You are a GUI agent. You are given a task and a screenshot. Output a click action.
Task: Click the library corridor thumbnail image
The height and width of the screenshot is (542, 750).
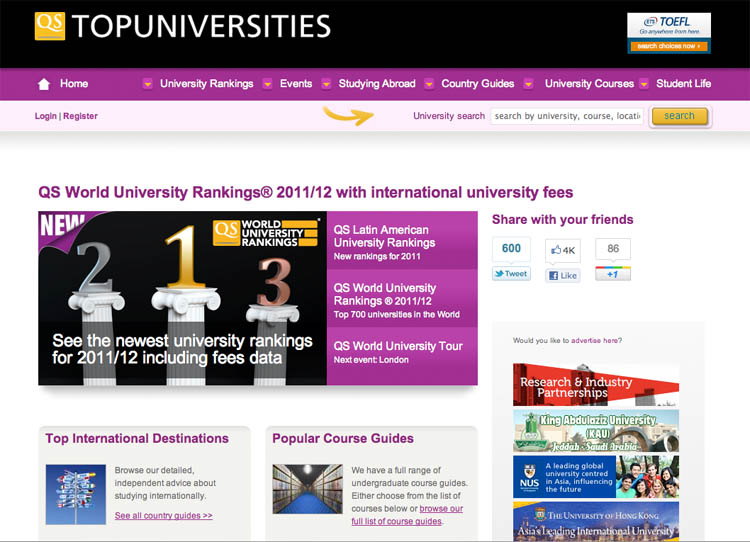pos(308,489)
